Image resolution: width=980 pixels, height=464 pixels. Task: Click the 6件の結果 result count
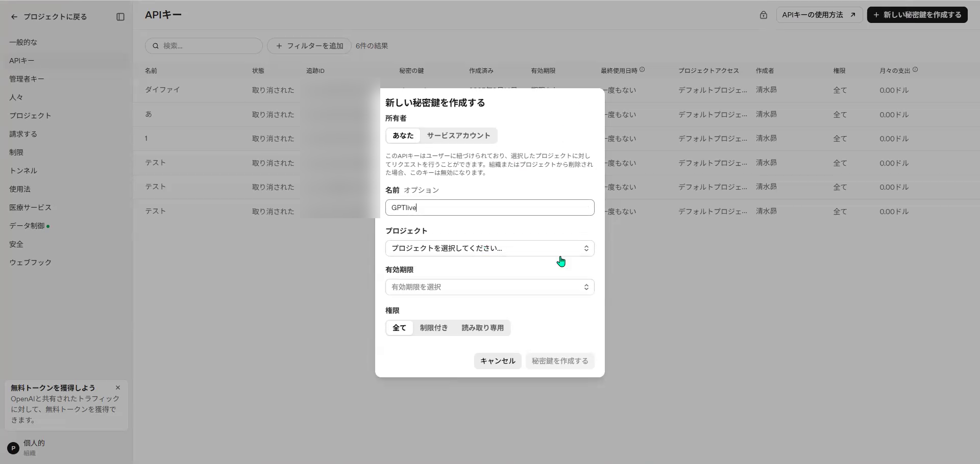click(372, 46)
